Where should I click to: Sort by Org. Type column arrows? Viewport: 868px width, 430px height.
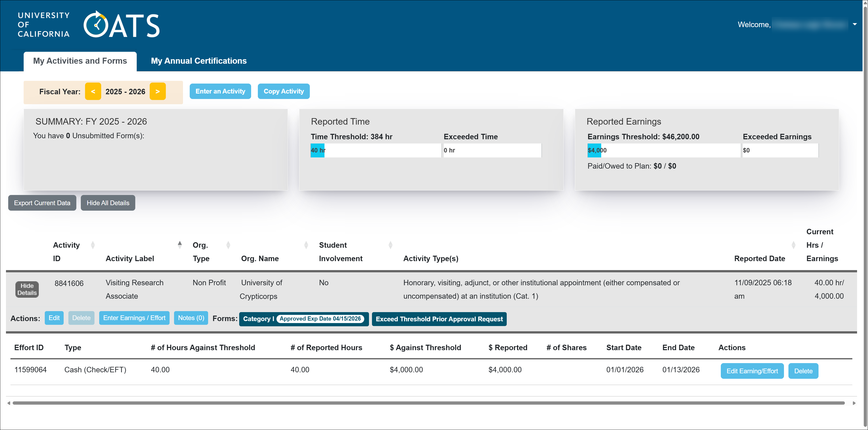pos(228,245)
